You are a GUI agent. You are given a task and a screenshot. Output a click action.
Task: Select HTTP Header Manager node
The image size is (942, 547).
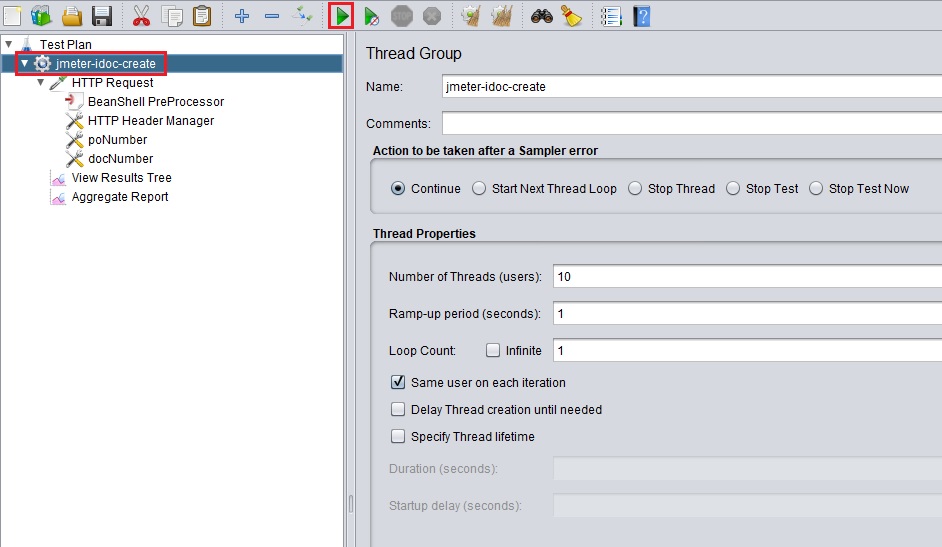pyautogui.click(x=151, y=121)
